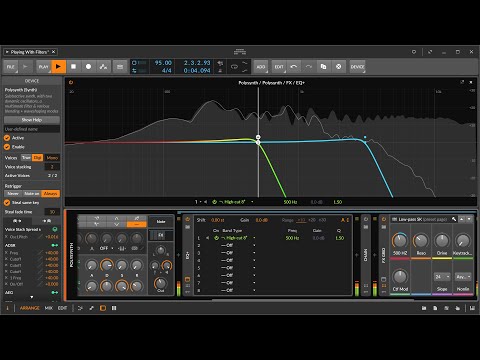Open the Slope 24 dropdown

(442, 277)
